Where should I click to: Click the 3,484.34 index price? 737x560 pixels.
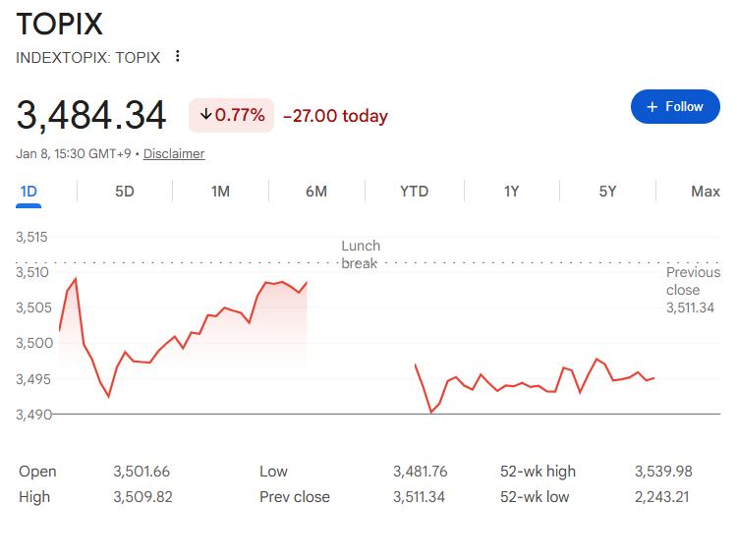[x=91, y=116]
